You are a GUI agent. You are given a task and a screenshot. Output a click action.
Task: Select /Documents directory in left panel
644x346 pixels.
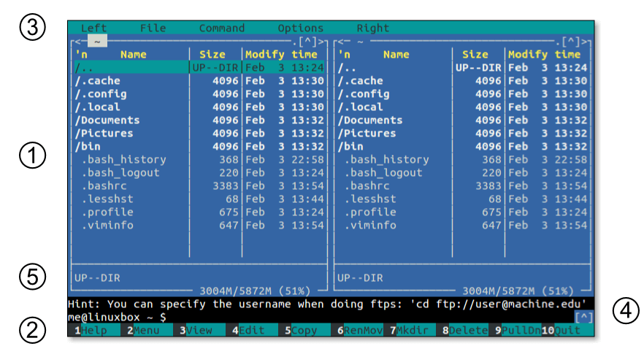pos(199,120)
